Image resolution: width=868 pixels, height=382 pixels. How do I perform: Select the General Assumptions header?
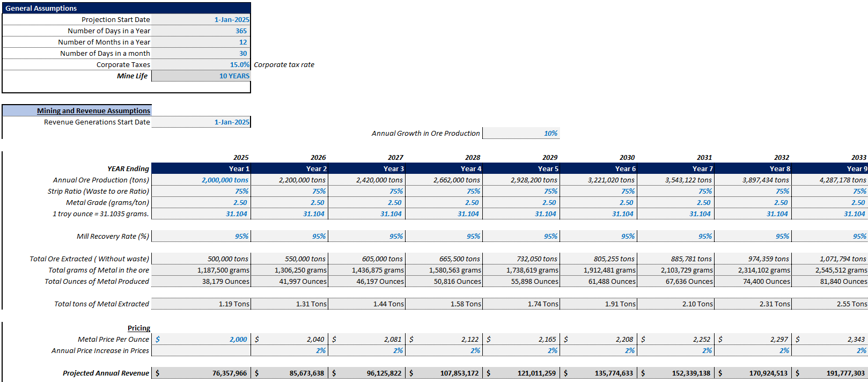click(127, 8)
